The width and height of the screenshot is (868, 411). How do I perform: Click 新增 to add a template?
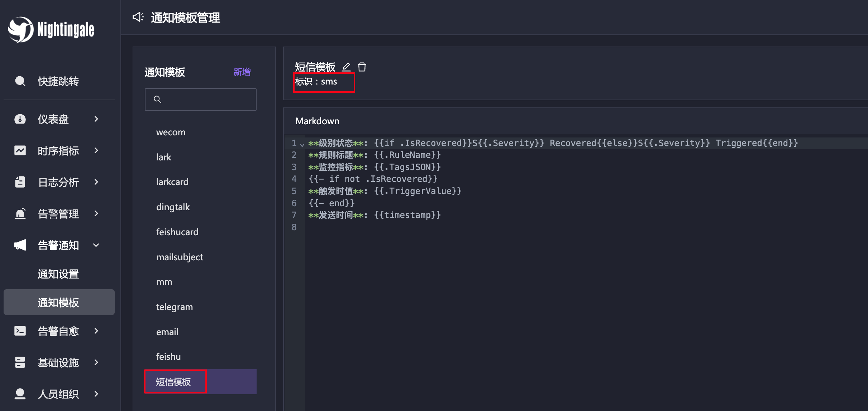(x=242, y=72)
